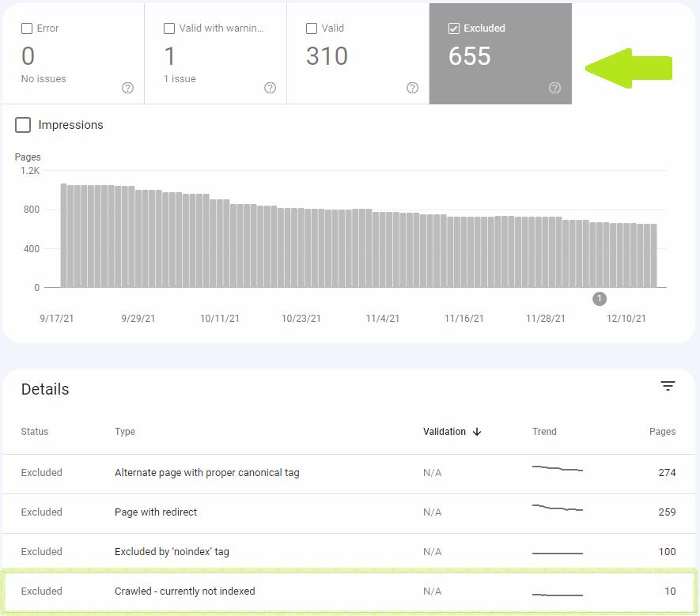Click help icon in Valid with warnings card
The width and height of the screenshot is (700, 616).
pos(270,88)
